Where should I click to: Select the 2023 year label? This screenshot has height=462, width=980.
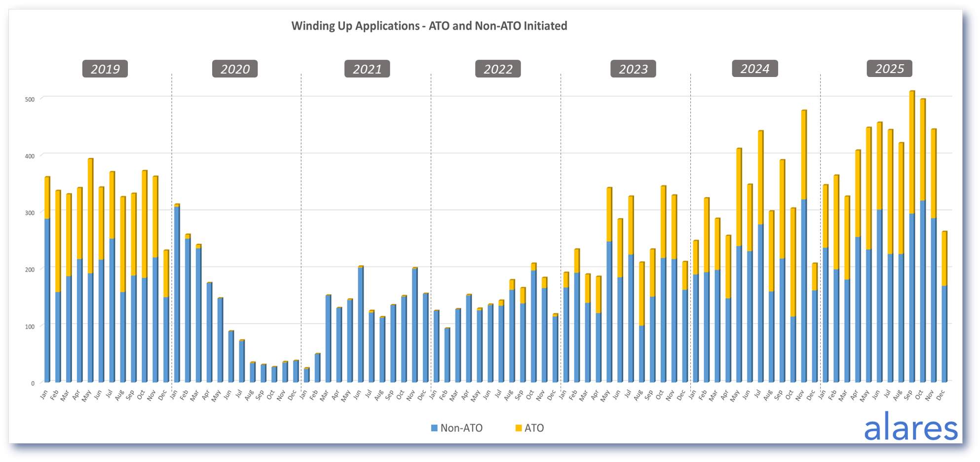coord(633,69)
